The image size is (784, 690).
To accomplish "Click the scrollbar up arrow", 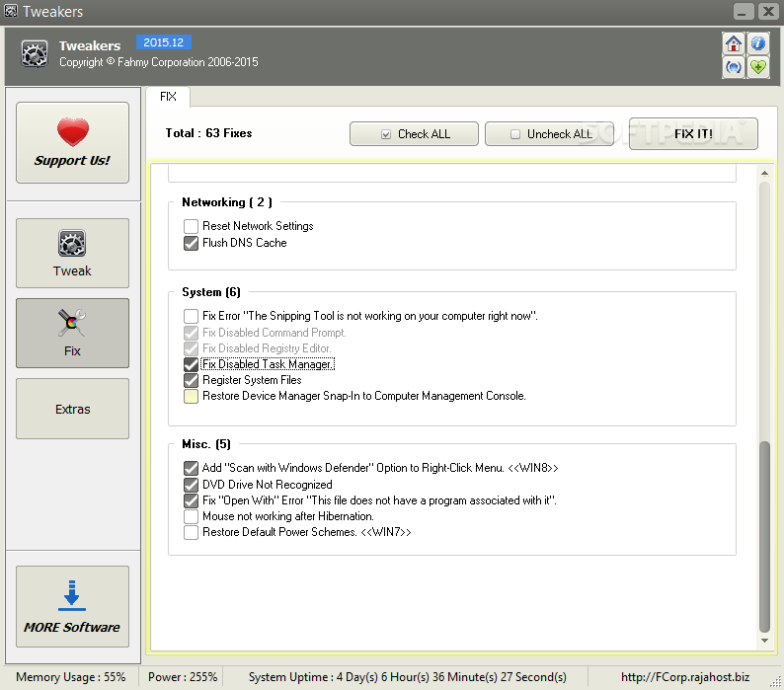I will pyautogui.click(x=764, y=173).
